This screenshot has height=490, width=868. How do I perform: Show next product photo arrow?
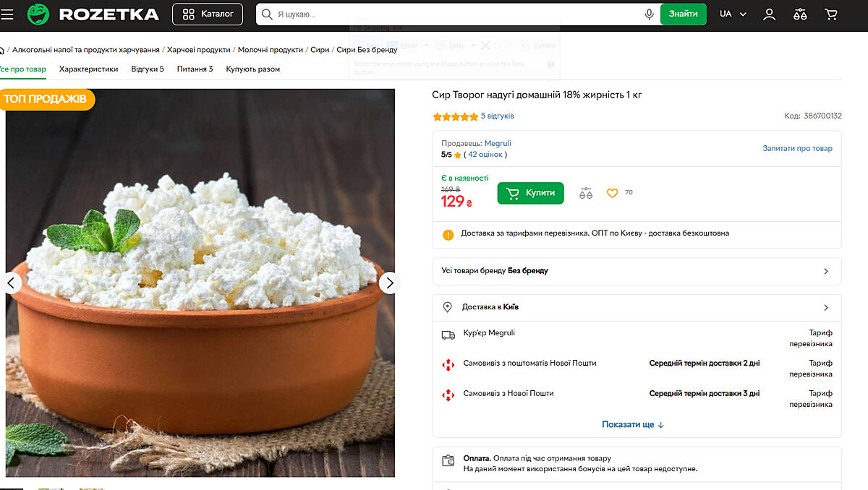pos(389,283)
